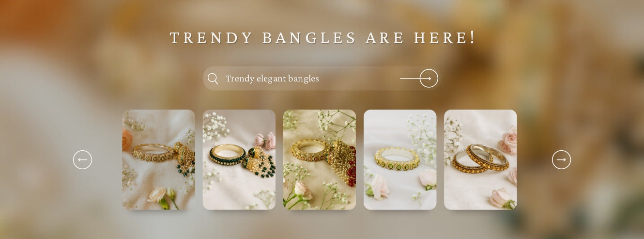
Task: Click the 'Trendy Bangles Are Here!' heading
Action: coord(323,38)
